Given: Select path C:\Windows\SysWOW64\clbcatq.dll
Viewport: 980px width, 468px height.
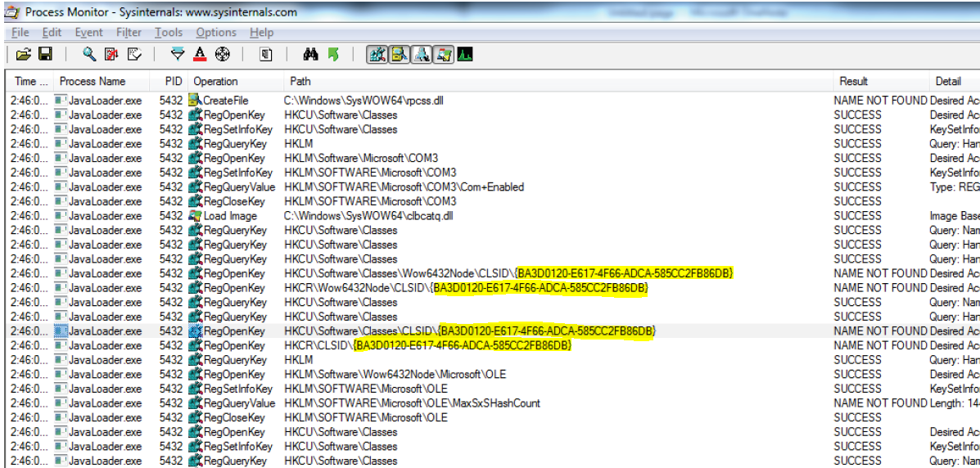Looking at the screenshot, I should [368, 215].
